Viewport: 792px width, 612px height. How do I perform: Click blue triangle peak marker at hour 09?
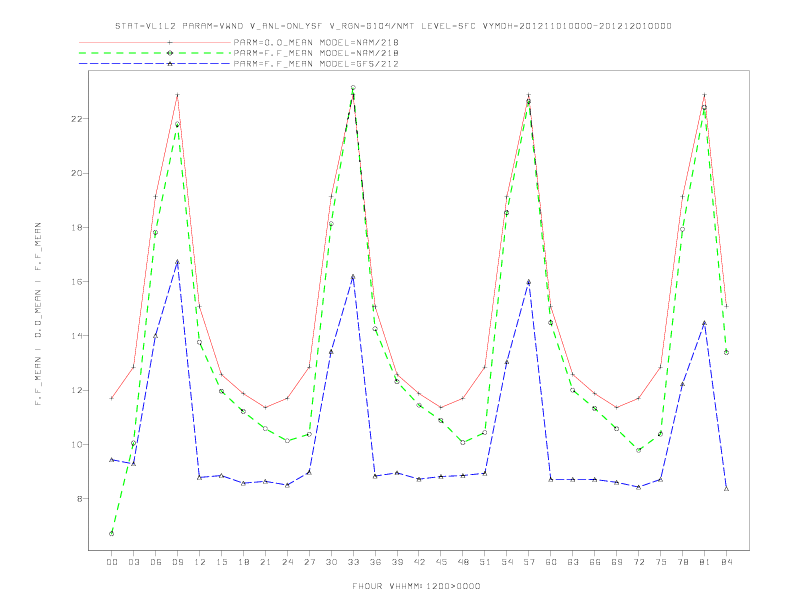(177, 262)
